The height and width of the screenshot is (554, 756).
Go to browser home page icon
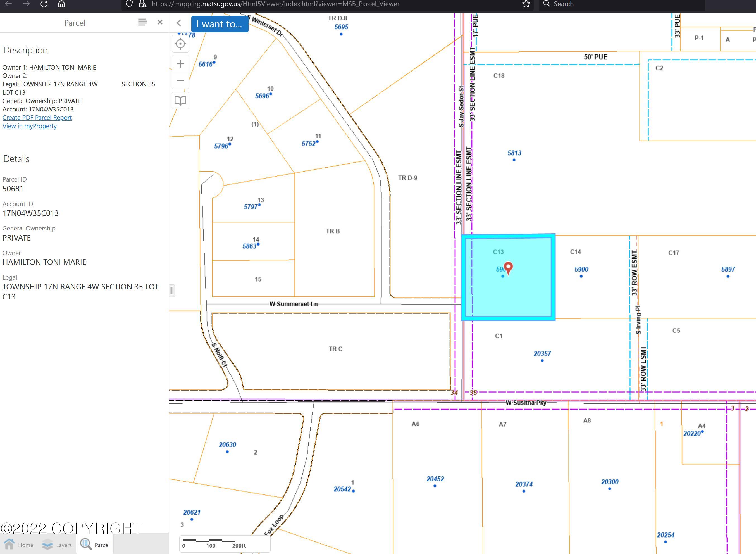(61, 4)
